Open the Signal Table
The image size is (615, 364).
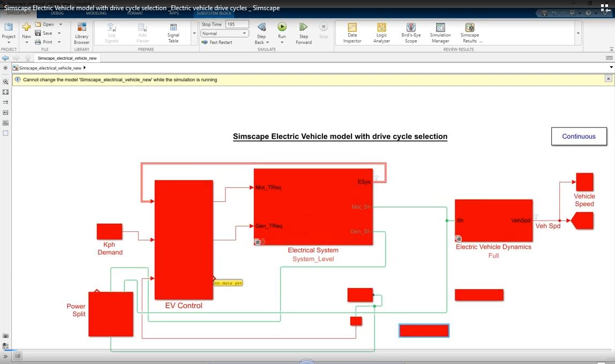tap(173, 33)
